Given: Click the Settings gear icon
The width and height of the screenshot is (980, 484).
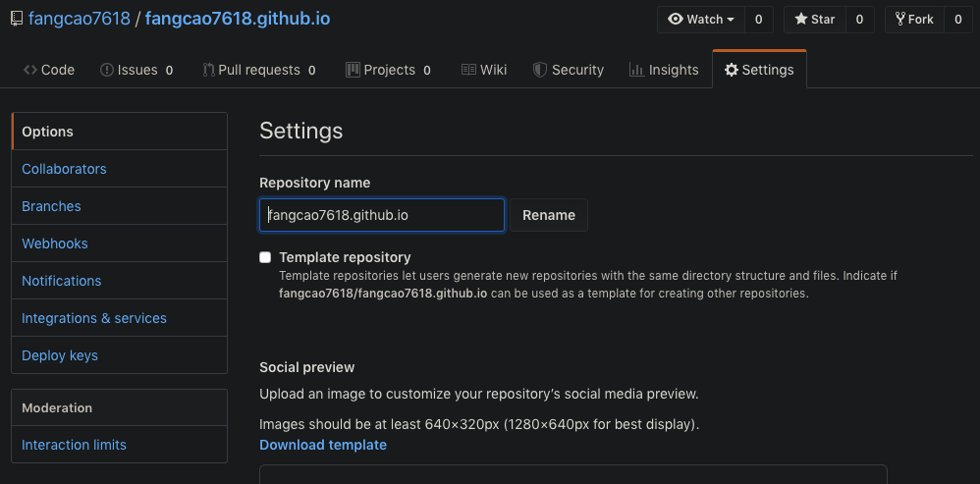Looking at the screenshot, I should point(732,70).
